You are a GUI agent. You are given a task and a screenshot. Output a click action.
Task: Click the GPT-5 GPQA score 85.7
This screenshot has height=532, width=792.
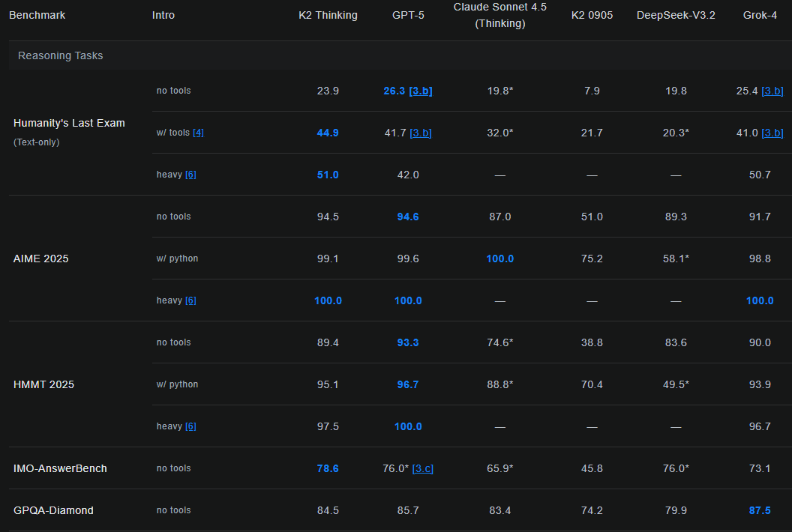(408, 510)
